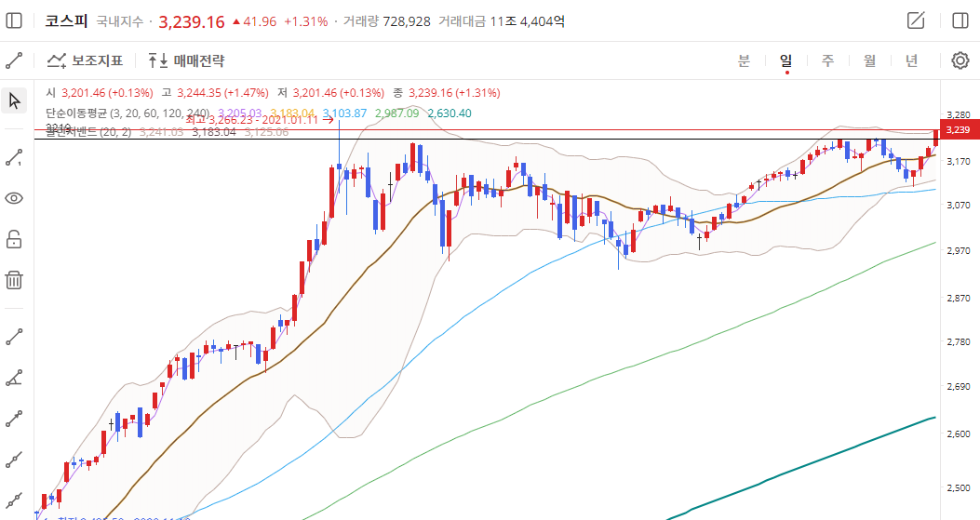
Task: Click the 3,070 price axis label
Action: click(x=958, y=205)
